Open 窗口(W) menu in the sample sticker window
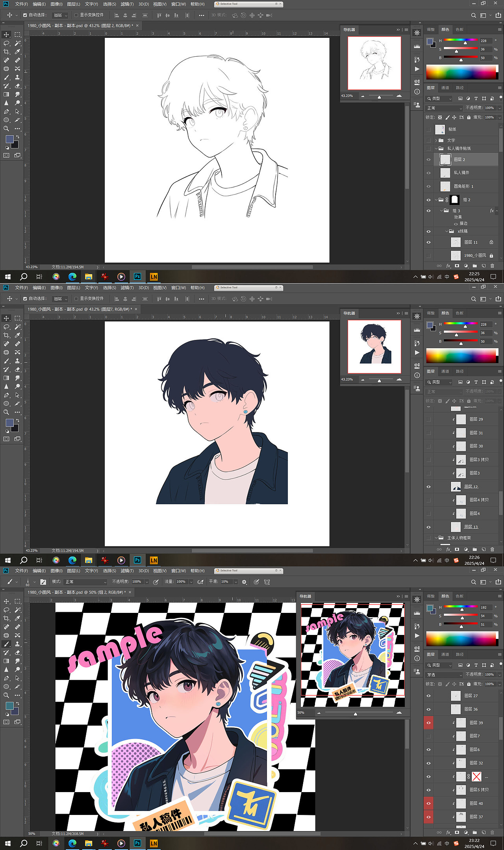This screenshot has height=850, width=504. tap(178, 571)
